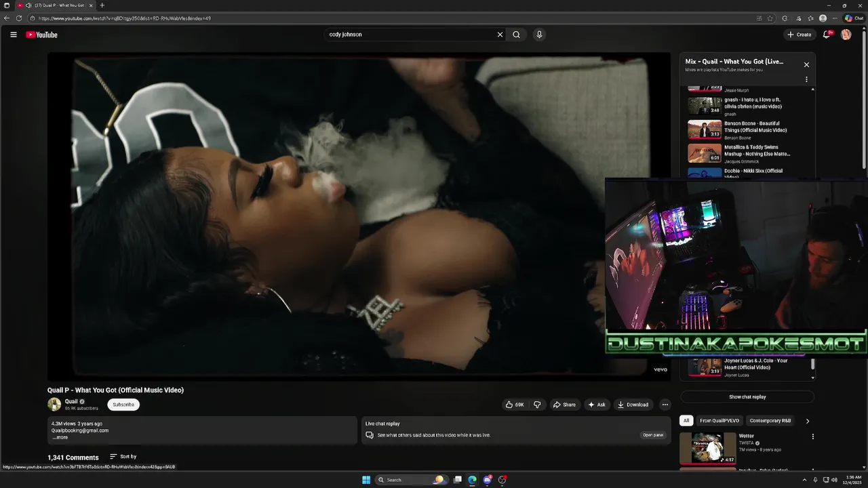Viewport: 868px width, 488px height.
Task: Open Edge favorites list
Action: click(810, 18)
